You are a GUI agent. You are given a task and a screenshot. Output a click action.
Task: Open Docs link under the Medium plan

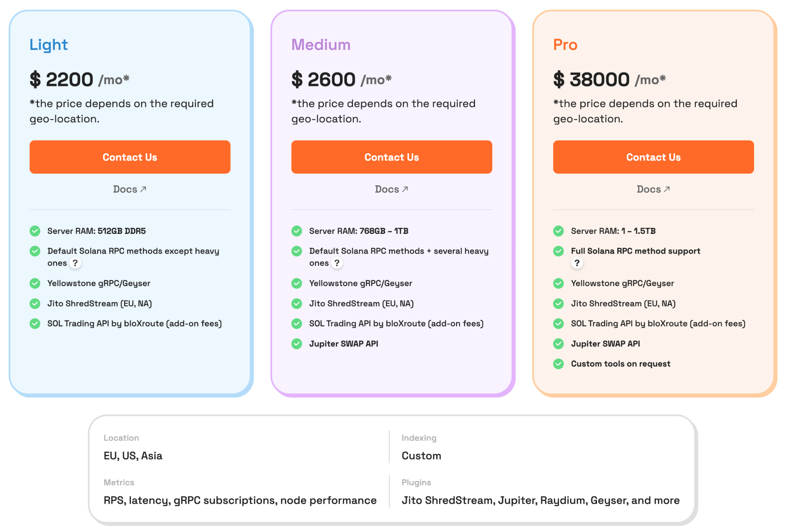coord(391,189)
